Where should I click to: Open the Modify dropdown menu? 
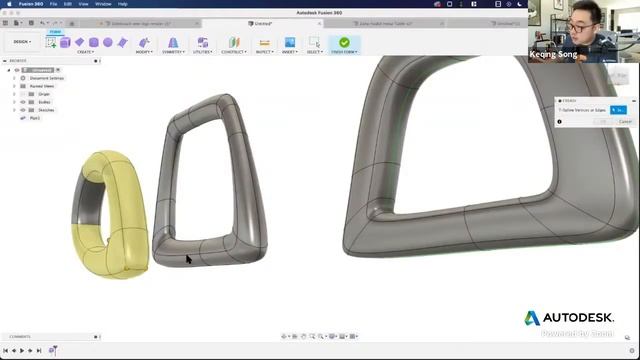pyautogui.click(x=144, y=52)
